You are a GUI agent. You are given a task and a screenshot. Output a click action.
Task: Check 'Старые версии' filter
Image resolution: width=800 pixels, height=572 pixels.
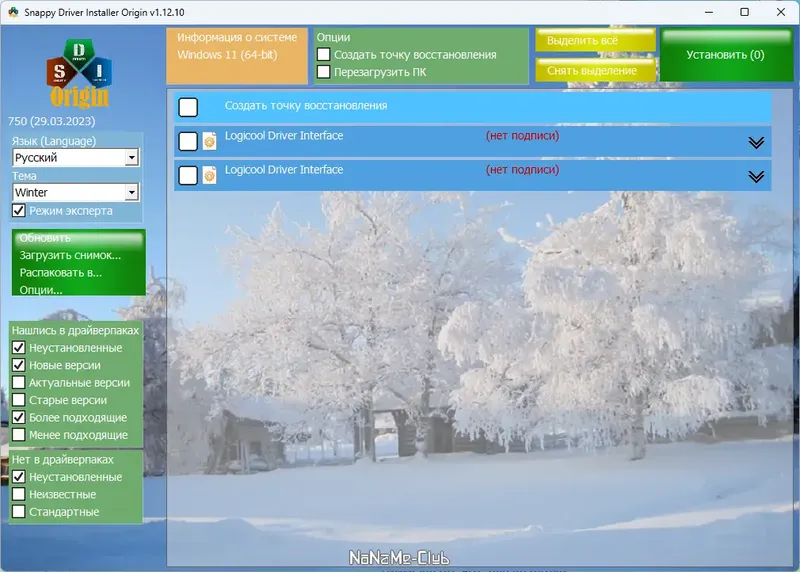(x=19, y=400)
